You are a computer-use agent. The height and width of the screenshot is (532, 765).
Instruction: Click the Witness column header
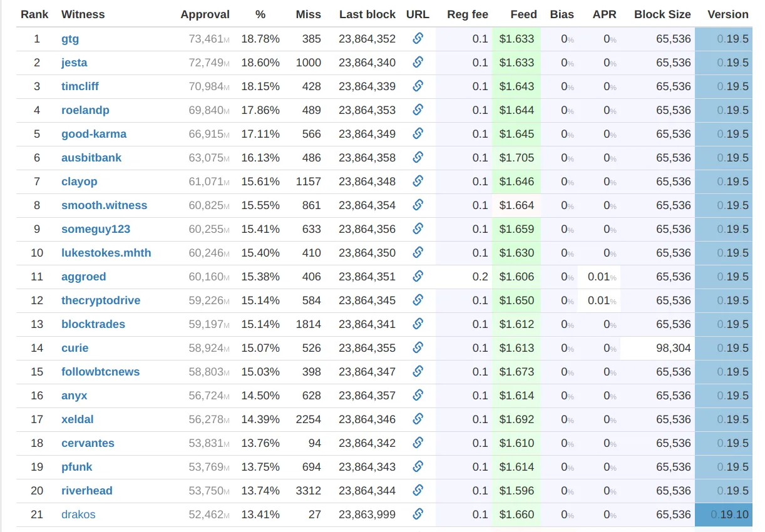coord(83,14)
